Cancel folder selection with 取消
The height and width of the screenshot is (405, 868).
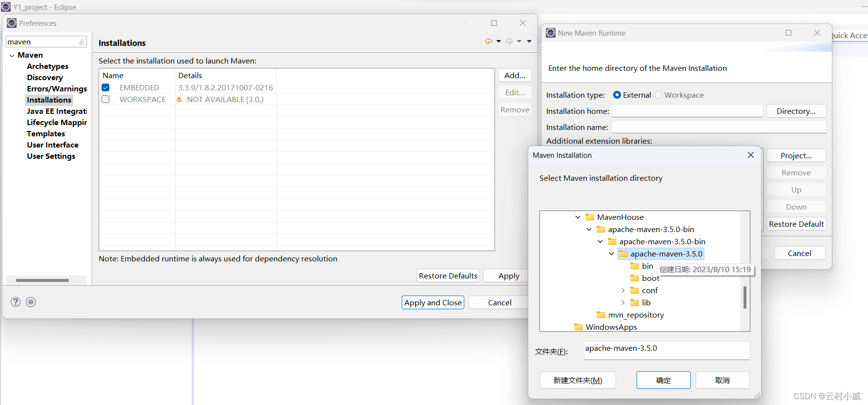[723, 380]
